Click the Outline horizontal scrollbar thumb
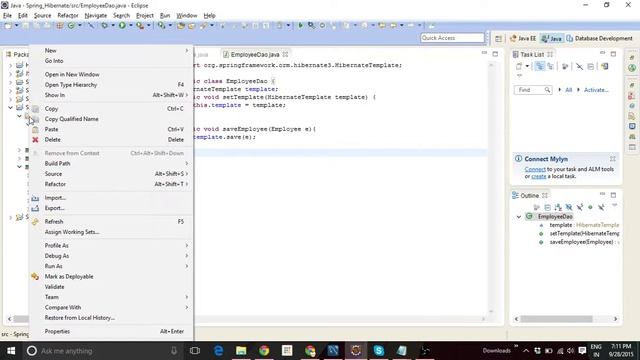This screenshot has height=360, width=640. click(556, 319)
